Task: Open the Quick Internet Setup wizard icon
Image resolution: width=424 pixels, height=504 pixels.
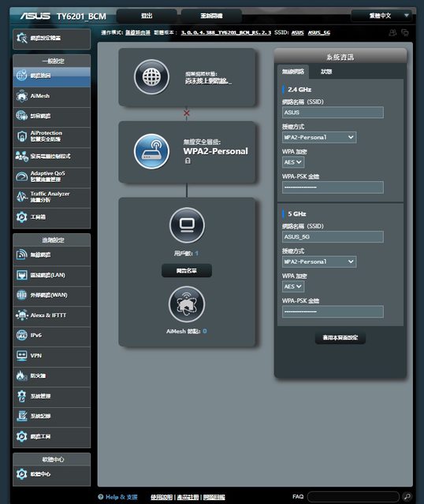Action: coord(22,38)
